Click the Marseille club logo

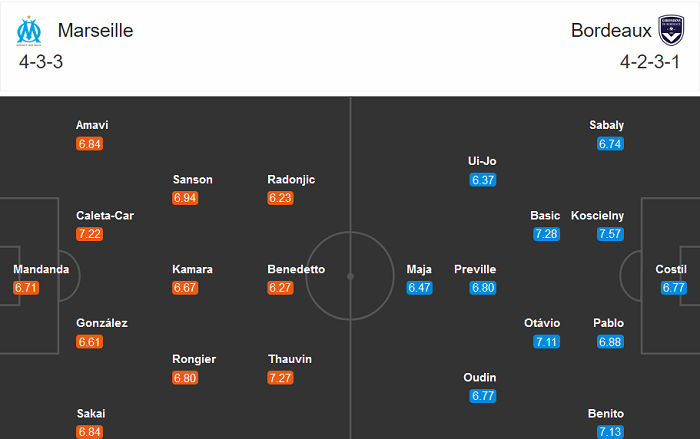[x=29, y=30]
